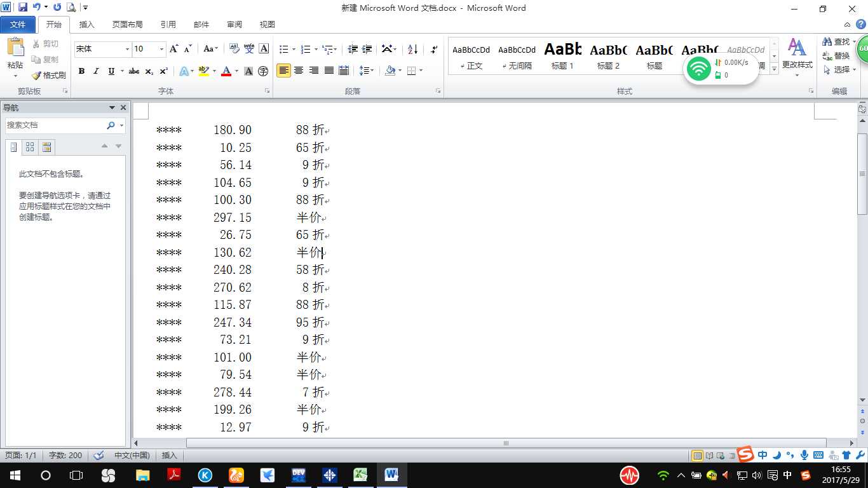Screen dimensions: 868x488
Task: Open Word Help question mark icon
Action: [x=861, y=24]
